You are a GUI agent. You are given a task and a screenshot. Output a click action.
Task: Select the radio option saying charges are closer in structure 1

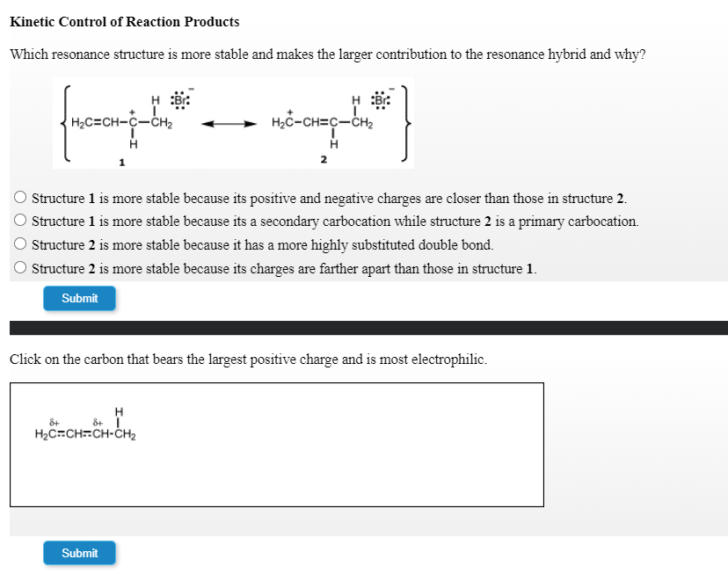(19, 197)
